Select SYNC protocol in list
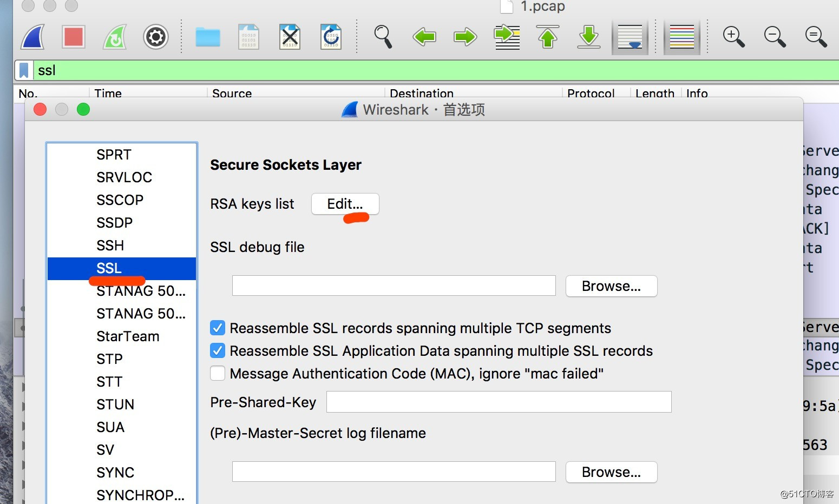839x504 pixels. coord(122,473)
